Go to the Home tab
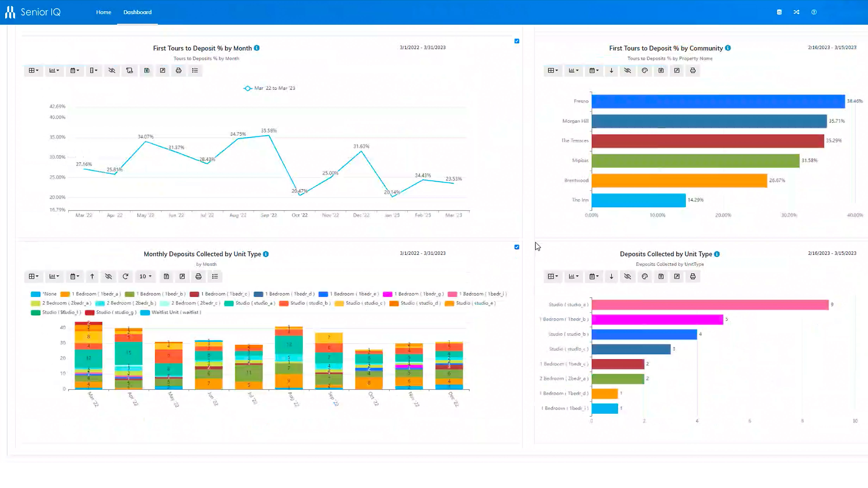 click(x=103, y=12)
